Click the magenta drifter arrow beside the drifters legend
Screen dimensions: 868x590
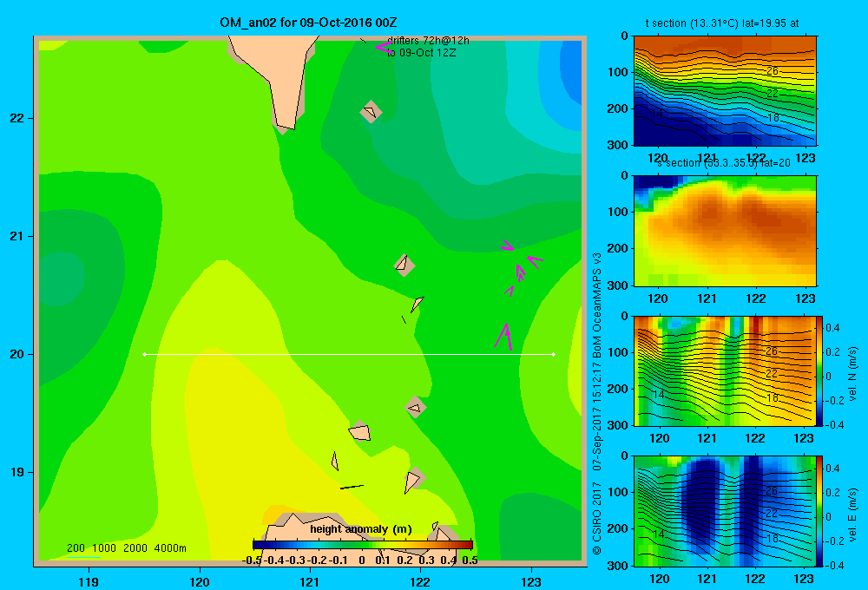point(384,47)
